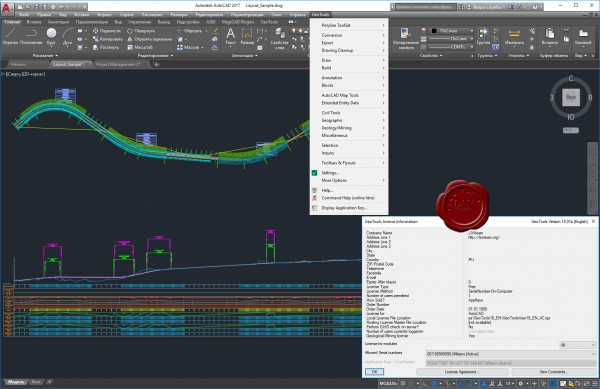This screenshot has width=600, height=389.
Task: Select the Text (Текст) annotation tool
Action: coord(231,37)
